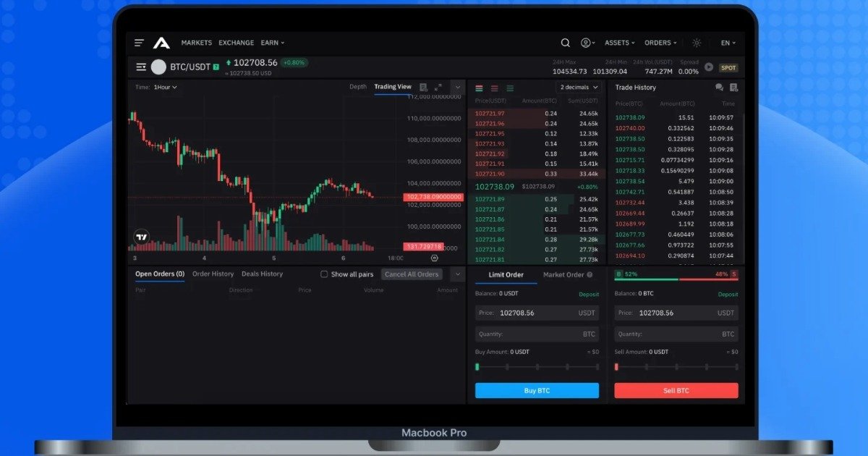Enable the Show all pairs checkbox
This screenshot has width=868, height=456.
324,274
